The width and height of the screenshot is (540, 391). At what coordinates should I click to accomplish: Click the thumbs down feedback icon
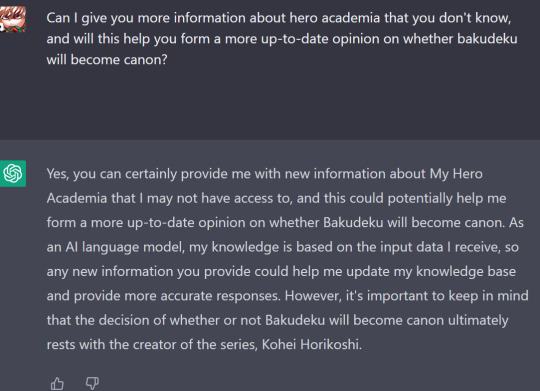92,383
